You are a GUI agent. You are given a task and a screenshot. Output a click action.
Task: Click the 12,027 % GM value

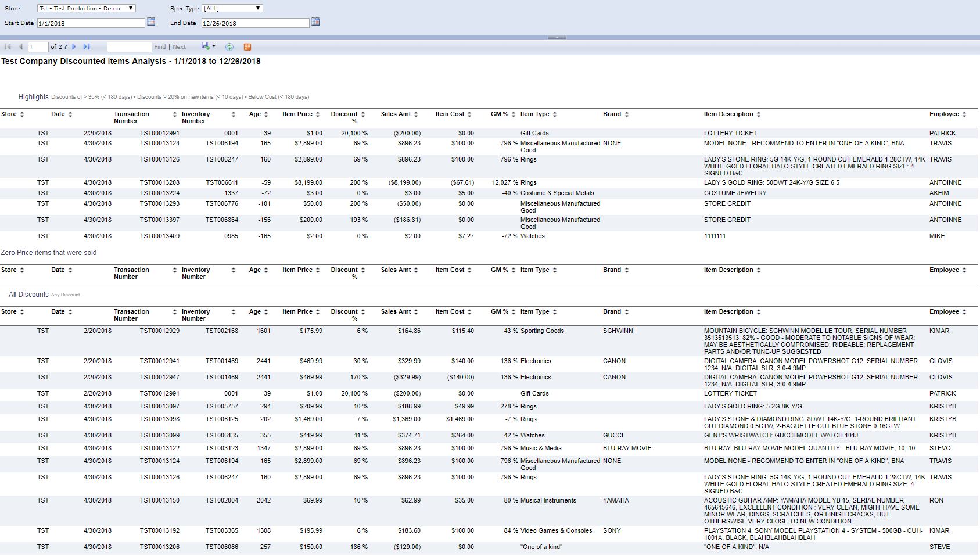click(505, 182)
